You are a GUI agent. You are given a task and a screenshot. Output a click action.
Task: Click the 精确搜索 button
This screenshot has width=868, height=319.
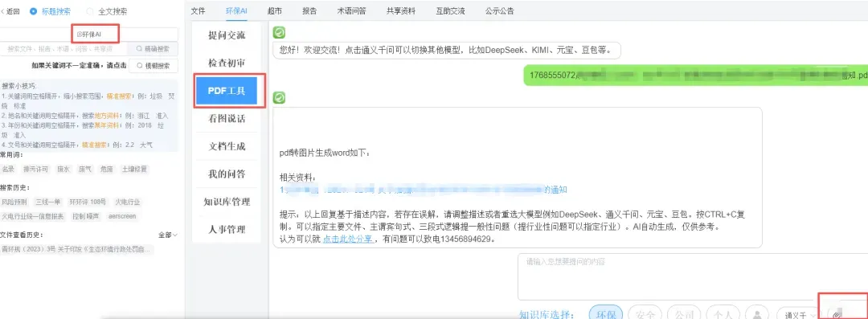[x=154, y=49]
